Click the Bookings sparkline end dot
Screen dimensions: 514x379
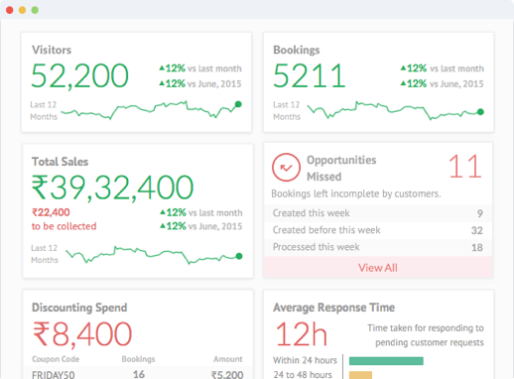coord(480,112)
